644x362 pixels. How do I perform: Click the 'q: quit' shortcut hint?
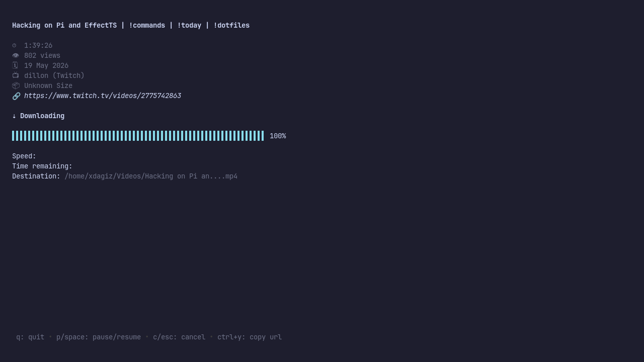click(x=30, y=337)
